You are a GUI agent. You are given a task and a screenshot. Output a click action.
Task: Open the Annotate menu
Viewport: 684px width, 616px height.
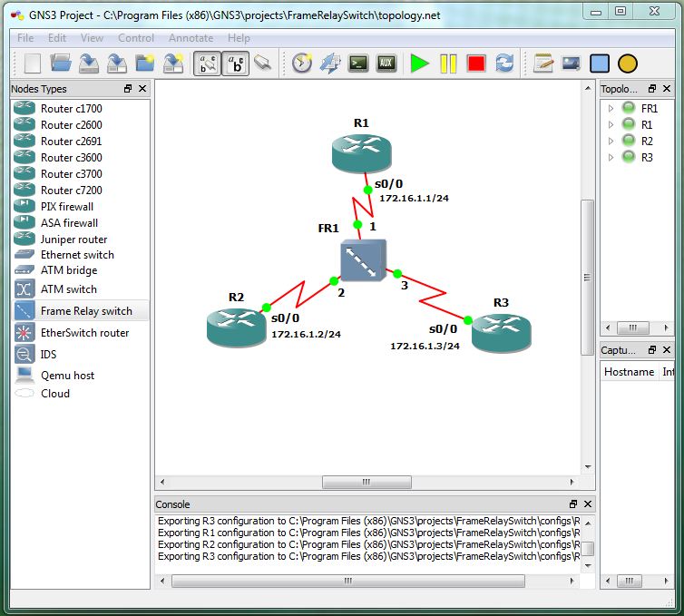(191, 38)
